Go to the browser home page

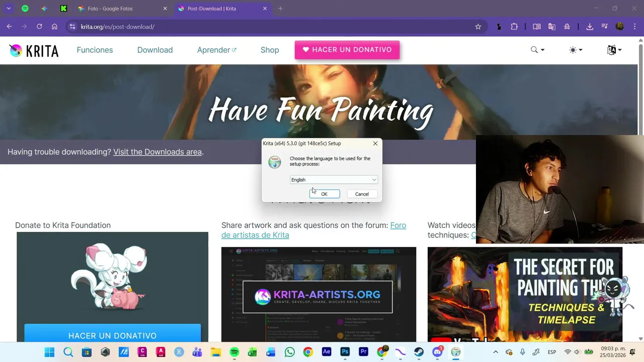click(54, 27)
